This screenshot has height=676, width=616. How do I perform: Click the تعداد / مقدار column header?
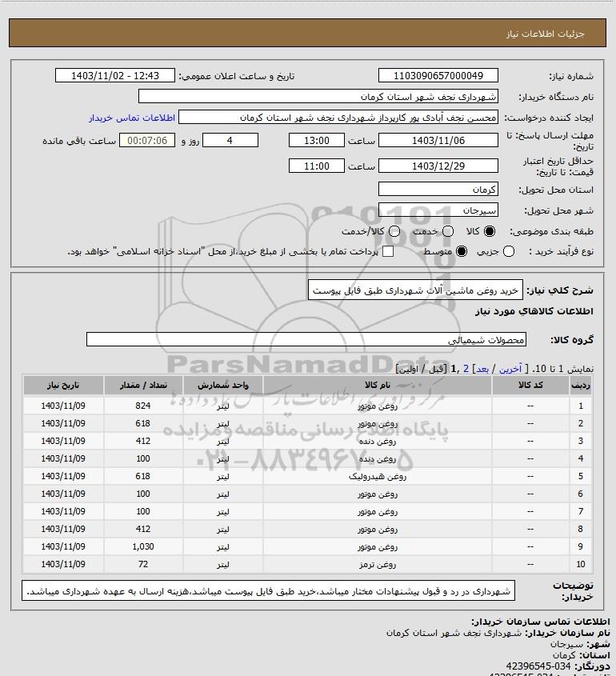click(143, 385)
